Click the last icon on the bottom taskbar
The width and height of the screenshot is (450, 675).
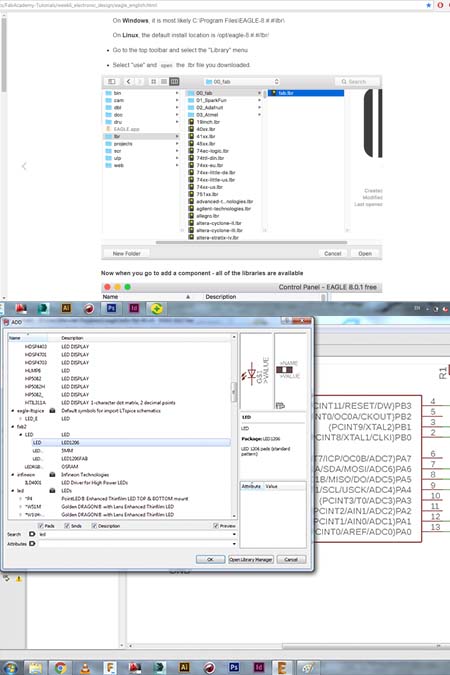point(307,668)
